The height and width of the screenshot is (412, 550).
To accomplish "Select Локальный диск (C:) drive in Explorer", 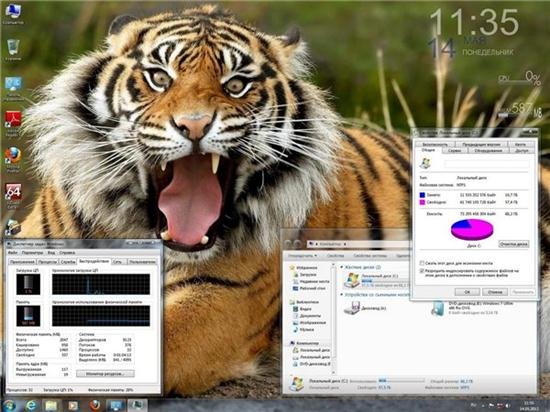I will pyautogui.click(x=377, y=280).
